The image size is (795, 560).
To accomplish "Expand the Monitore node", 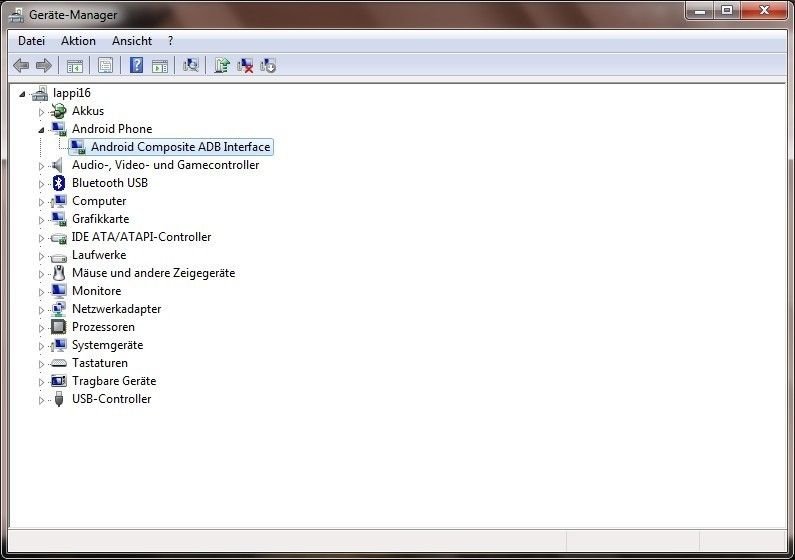I will point(42,292).
